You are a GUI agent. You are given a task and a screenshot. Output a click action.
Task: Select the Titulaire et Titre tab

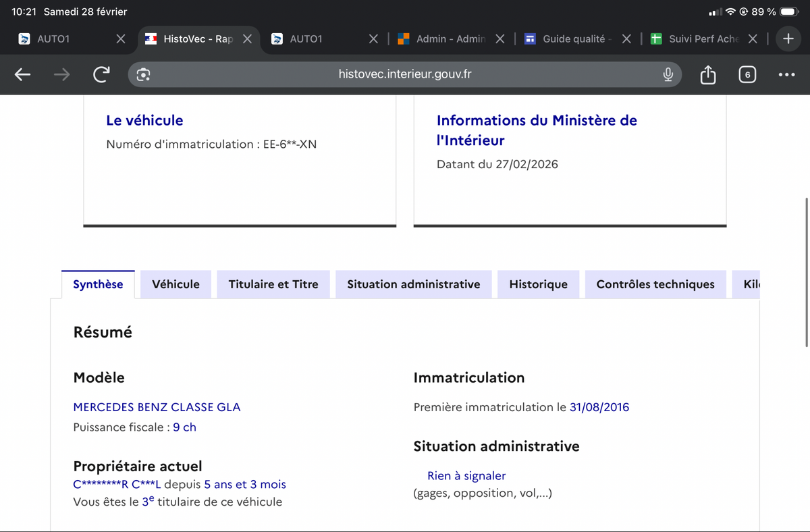tap(273, 284)
